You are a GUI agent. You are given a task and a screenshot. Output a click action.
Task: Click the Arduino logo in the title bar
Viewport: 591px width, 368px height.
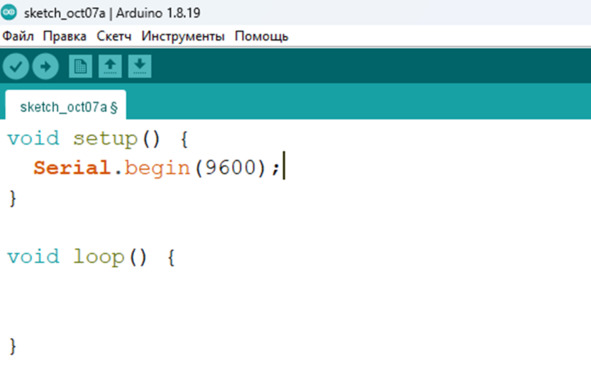(x=9, y=12)
